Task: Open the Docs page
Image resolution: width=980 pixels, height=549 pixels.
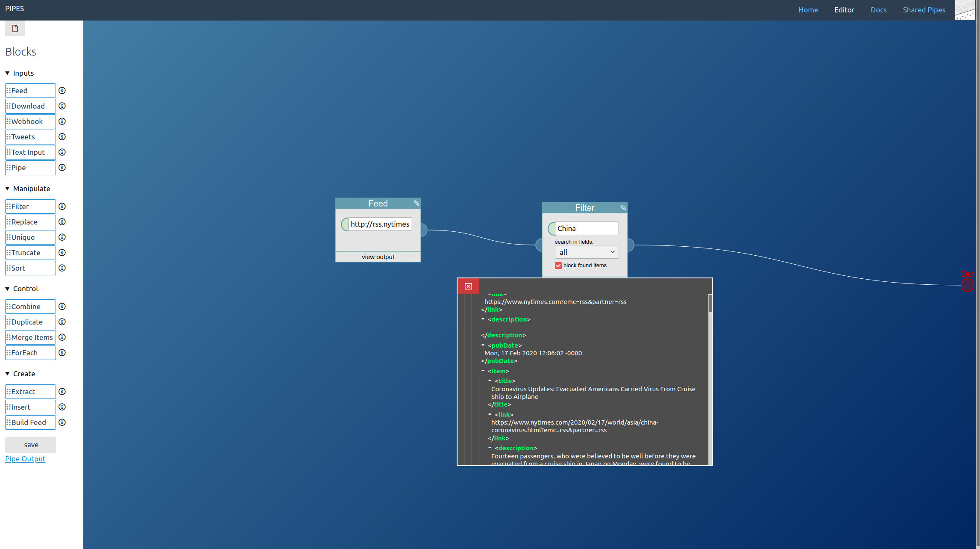Action: tap(878, 10)
